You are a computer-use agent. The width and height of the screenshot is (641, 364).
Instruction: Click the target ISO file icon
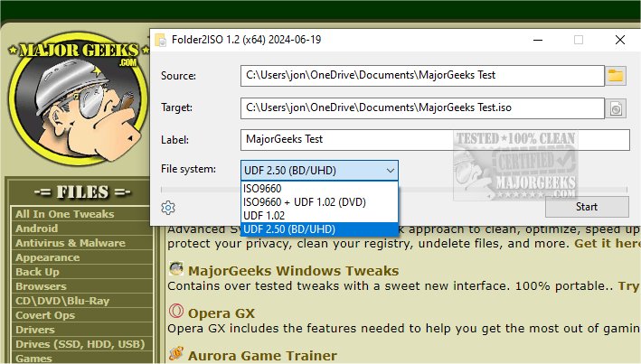617,108
